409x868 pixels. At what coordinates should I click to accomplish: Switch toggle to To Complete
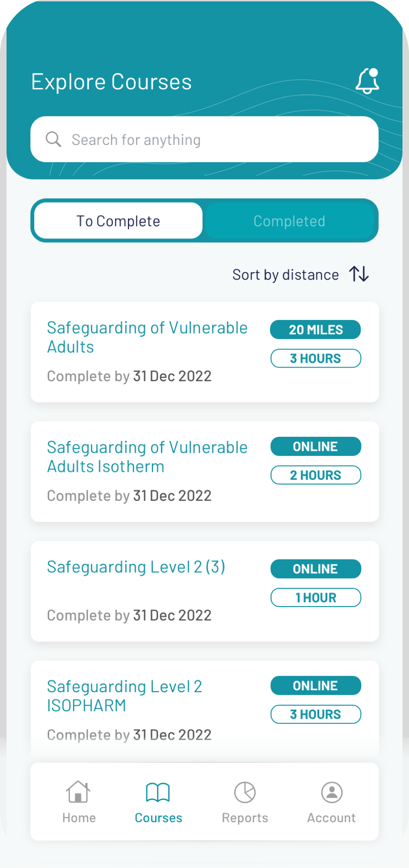118,221
